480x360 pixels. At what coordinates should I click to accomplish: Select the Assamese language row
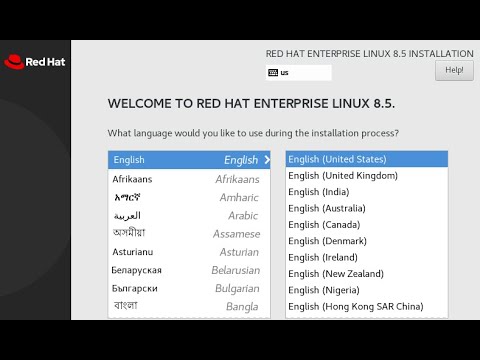coord(189,234)
